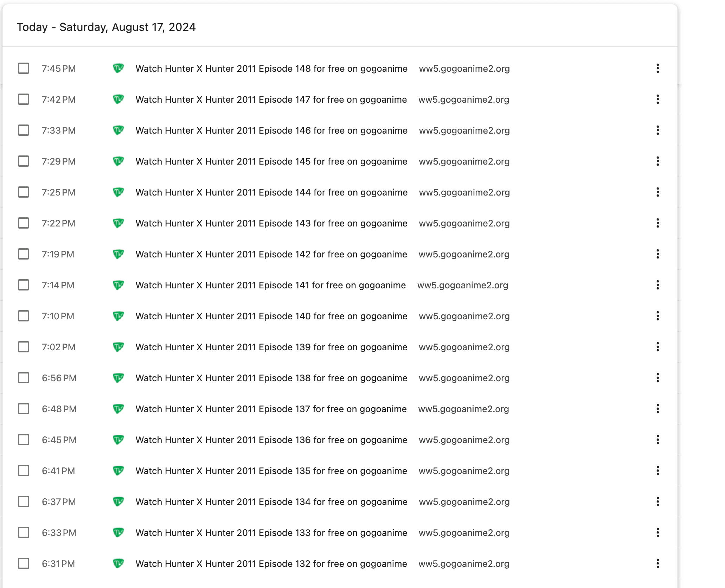This screenshot has width=725, height=588.
Task: Click the gogoanime favicon beside Episode 139
Action: [118, 347]
